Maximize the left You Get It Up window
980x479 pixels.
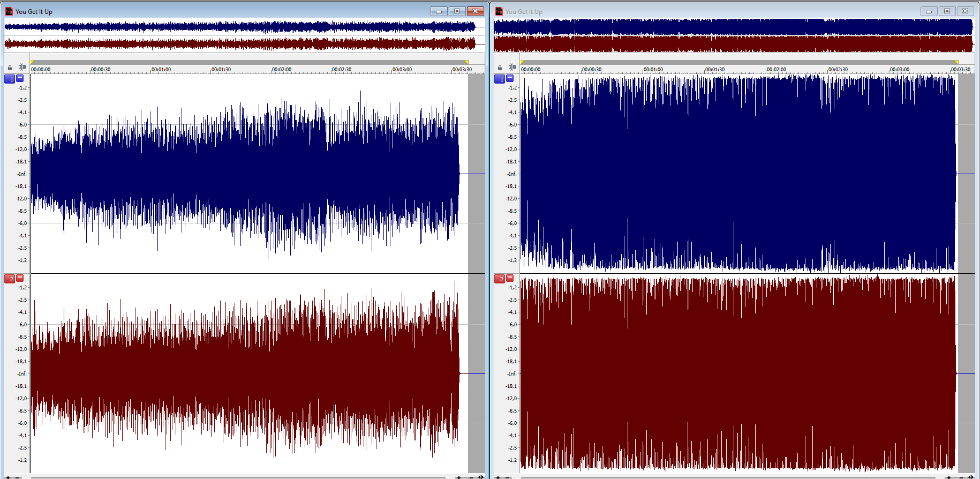tap(457, 11)
